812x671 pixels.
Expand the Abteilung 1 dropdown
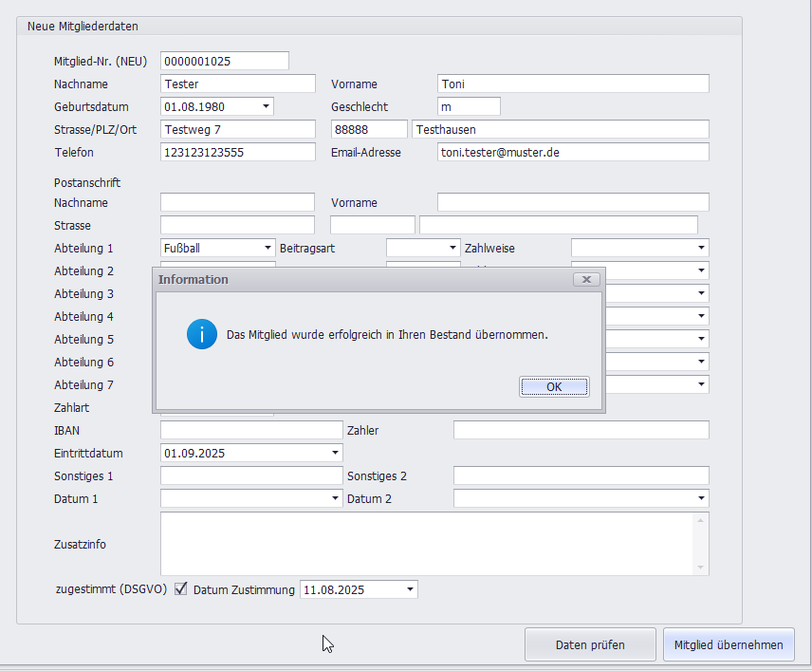click(268, 248)
